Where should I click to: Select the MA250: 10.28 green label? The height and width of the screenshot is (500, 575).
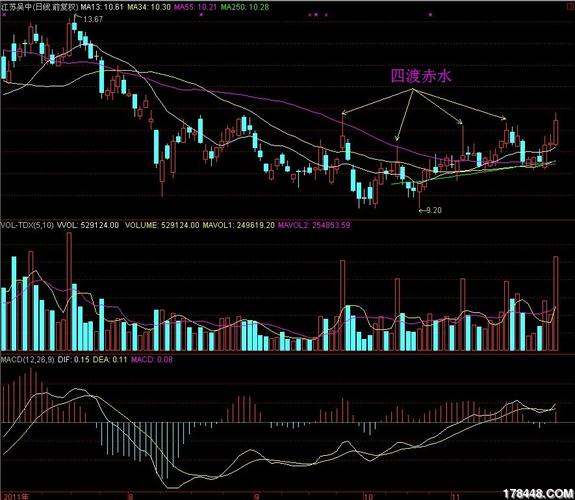[x=245, y=7]
